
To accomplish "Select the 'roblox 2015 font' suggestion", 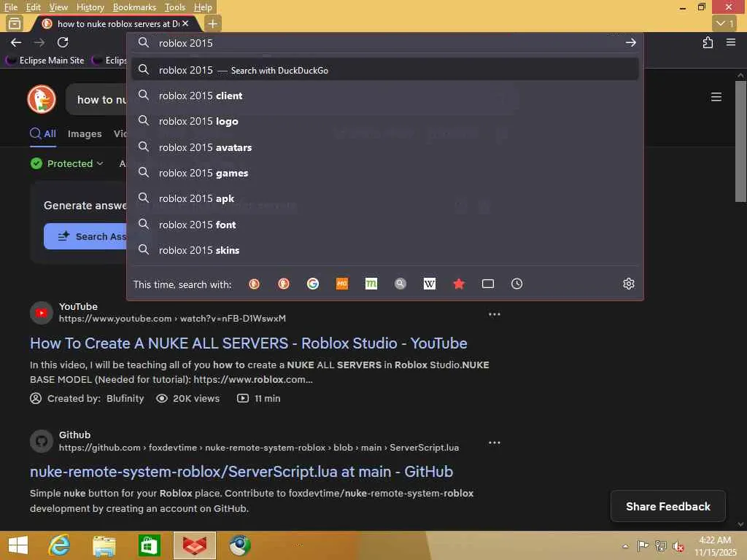I will pos(385,225).
